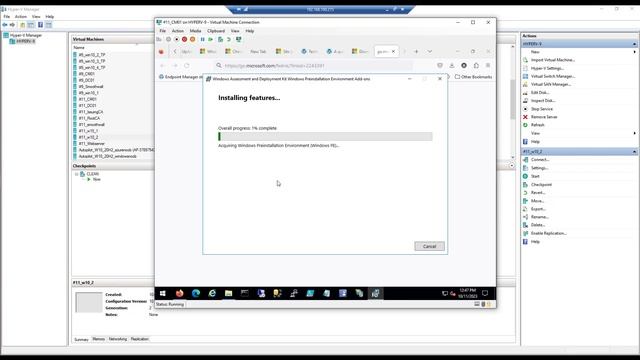Expand the New submenu arrow in Actions
This screenshot has height=360, width=640.
coord(634,52)
